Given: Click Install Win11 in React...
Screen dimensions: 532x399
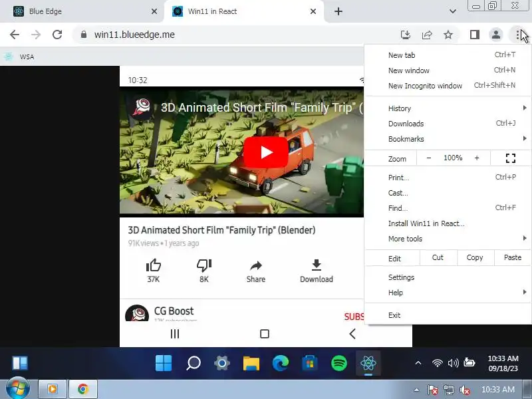Looking at the screenshot, I should [448, 223].
